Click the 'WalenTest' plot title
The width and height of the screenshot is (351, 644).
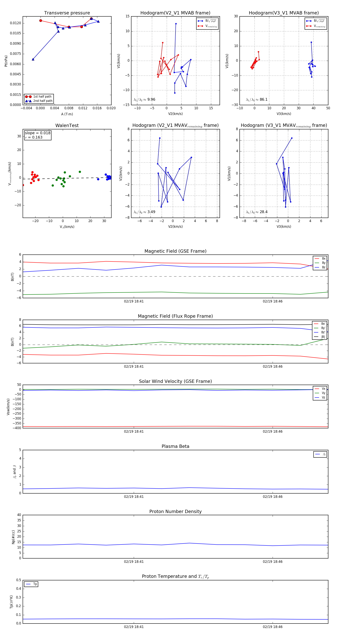click(67, 125)
